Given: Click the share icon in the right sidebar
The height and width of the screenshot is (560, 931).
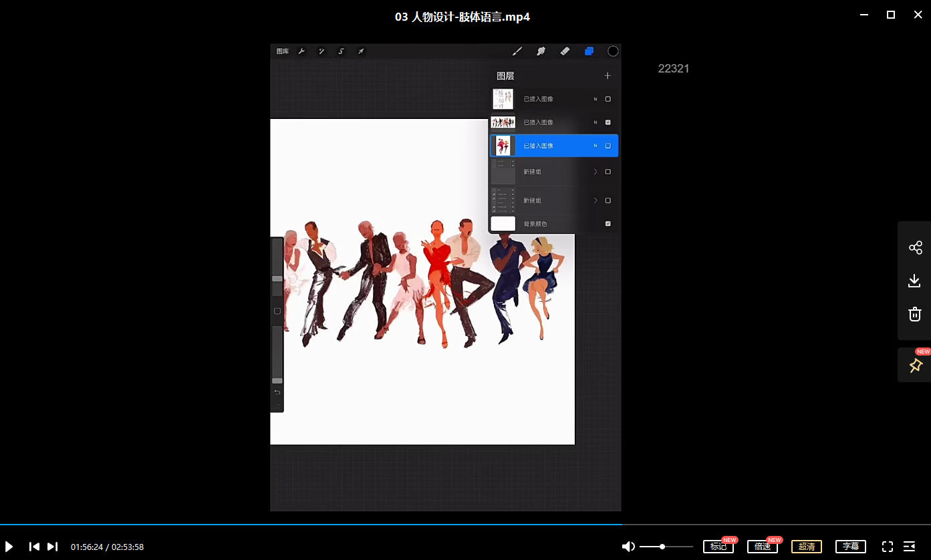Looking at the screenshot, I should click(915, 248).
